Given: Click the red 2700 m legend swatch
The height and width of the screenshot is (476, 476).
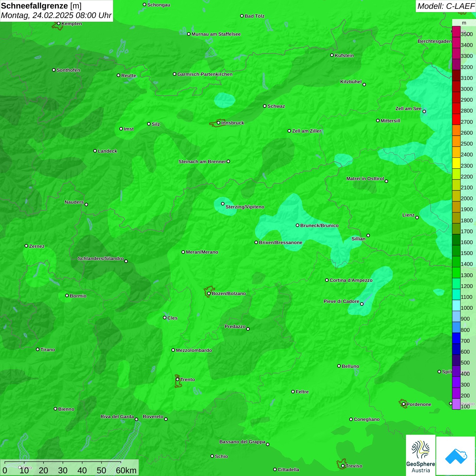Looking at the screenshot, I should 456,119.
